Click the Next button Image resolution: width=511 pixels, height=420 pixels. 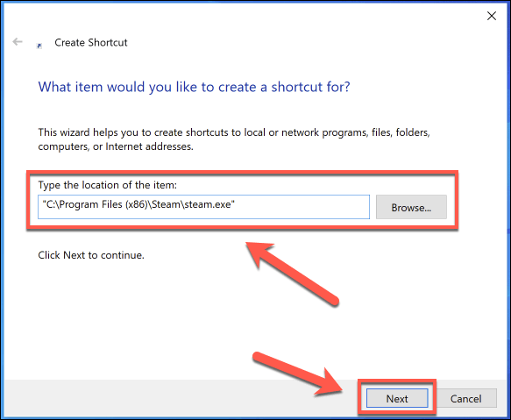pyautogui.click(x=397, y=398)
